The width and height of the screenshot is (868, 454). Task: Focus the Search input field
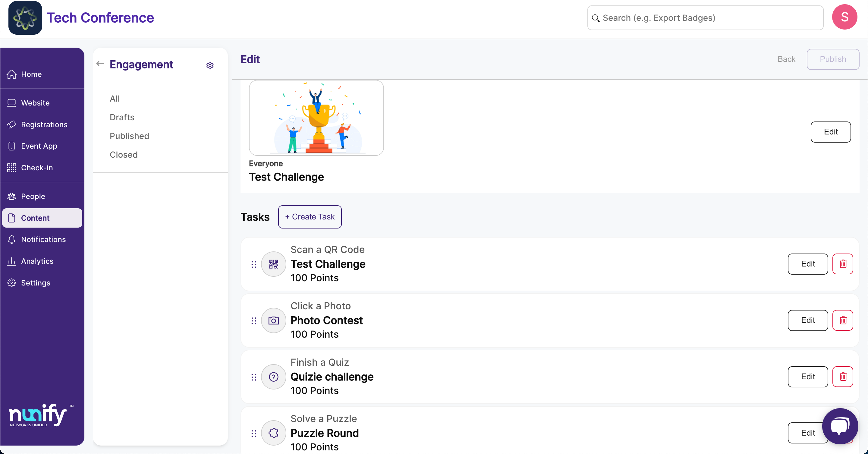point(705,18)
